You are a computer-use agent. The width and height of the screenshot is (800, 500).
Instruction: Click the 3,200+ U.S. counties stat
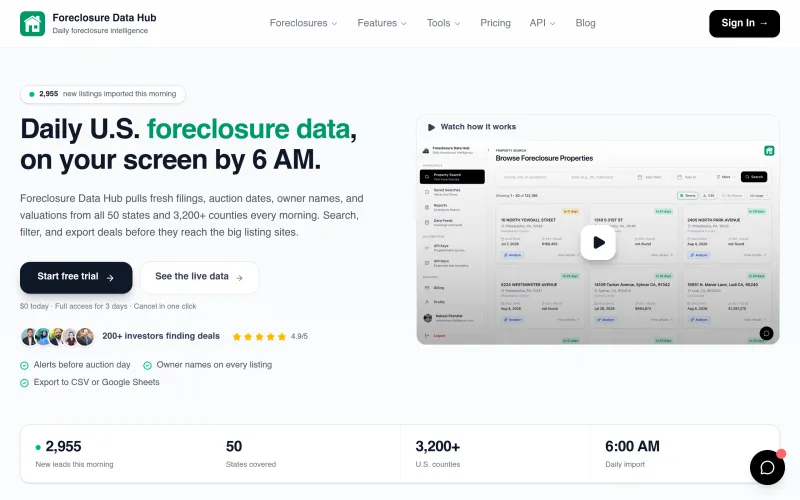(438, 454)
